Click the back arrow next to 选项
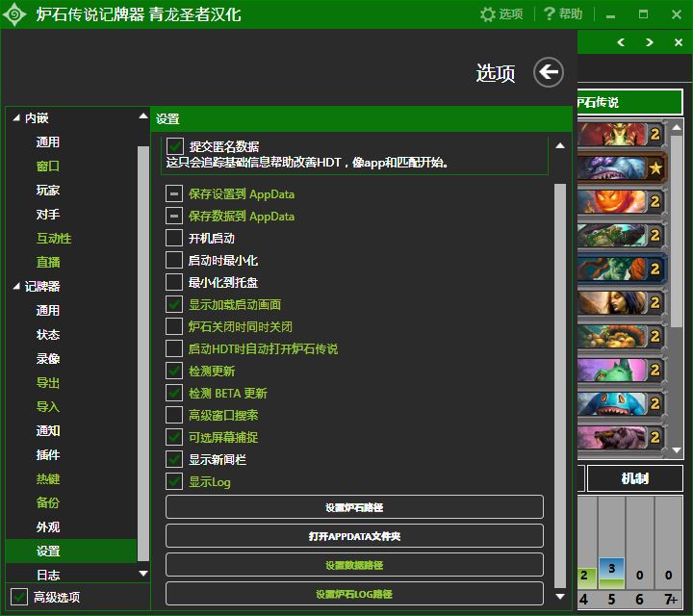Screen dimensions: 693x616 pyautogui.click(x=548, y=72)
